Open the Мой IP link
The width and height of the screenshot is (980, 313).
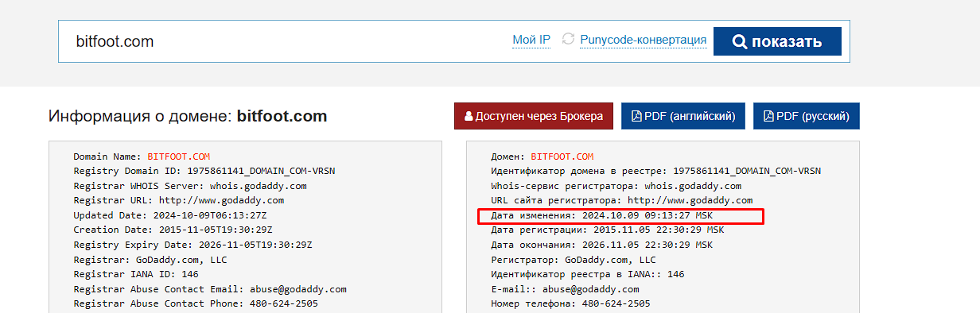coord(531,40)
